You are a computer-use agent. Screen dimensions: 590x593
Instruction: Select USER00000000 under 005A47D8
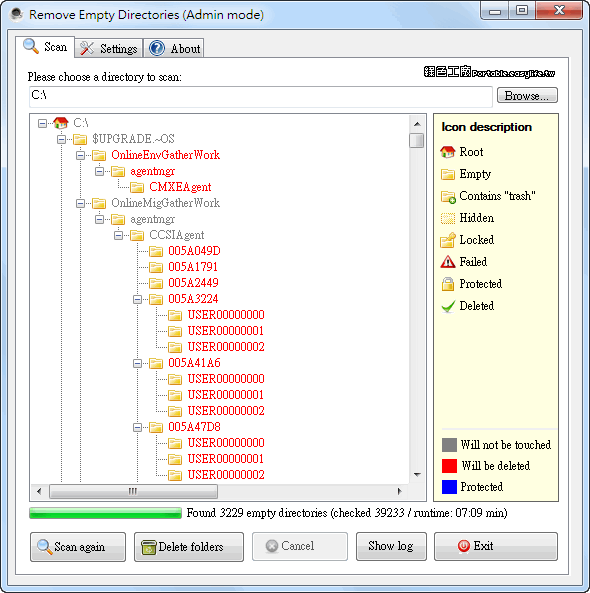click(226, 443)
